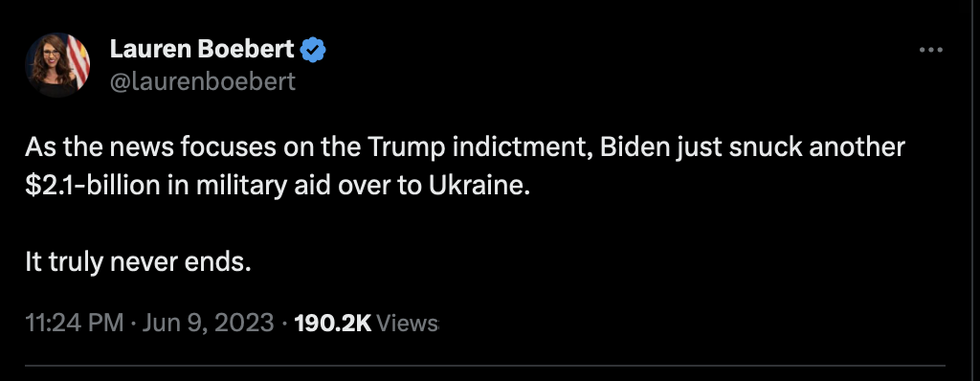980x381 pixels.
Task: Click the 190.2K view count number
Action: 332,323
